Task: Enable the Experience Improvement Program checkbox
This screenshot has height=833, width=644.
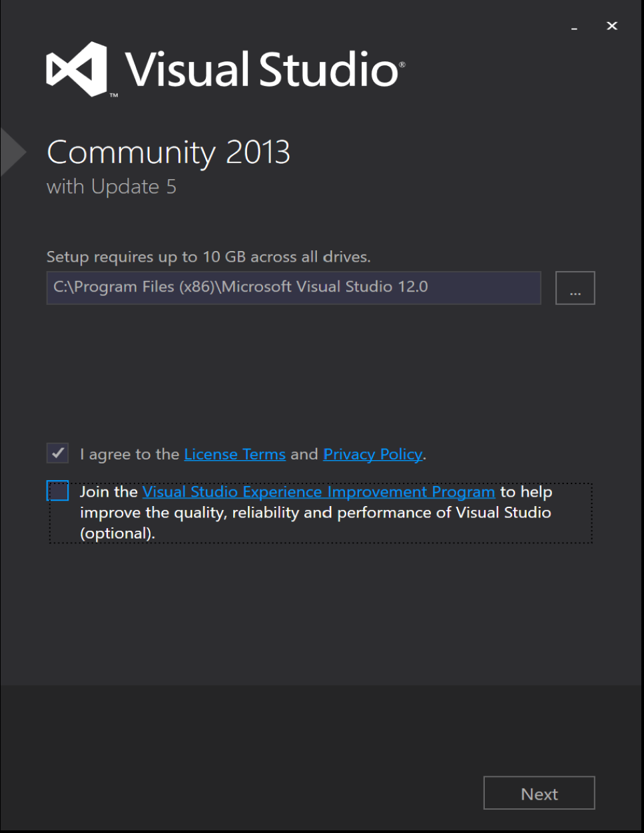Action: click(x=59, y=491)
